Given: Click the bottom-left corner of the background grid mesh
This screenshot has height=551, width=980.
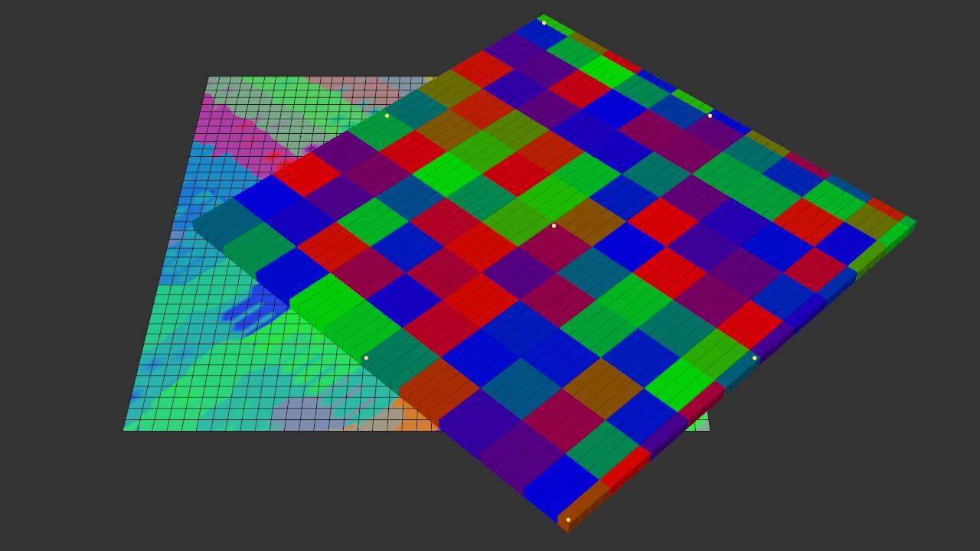Looking at the screenshot, I should [x=124, y=430].
